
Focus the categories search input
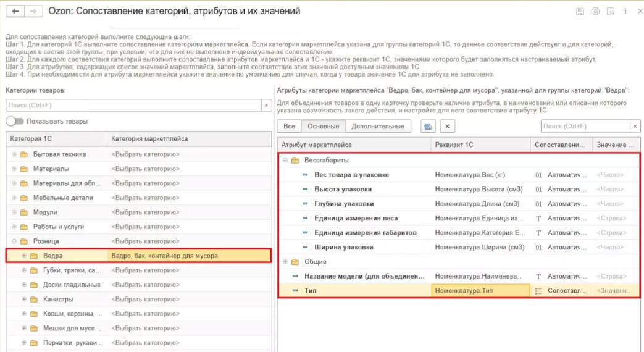(x=133, y=106)
